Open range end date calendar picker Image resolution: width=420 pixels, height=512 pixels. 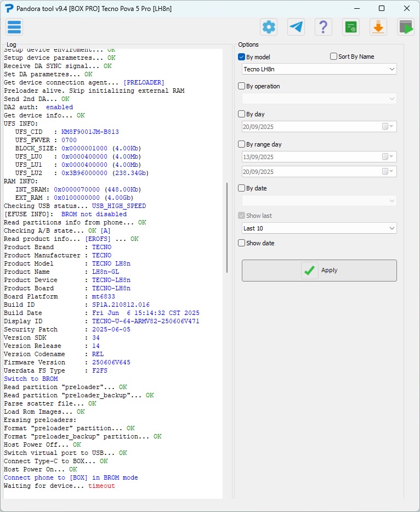pyautogui.click(x=388, y=171)
